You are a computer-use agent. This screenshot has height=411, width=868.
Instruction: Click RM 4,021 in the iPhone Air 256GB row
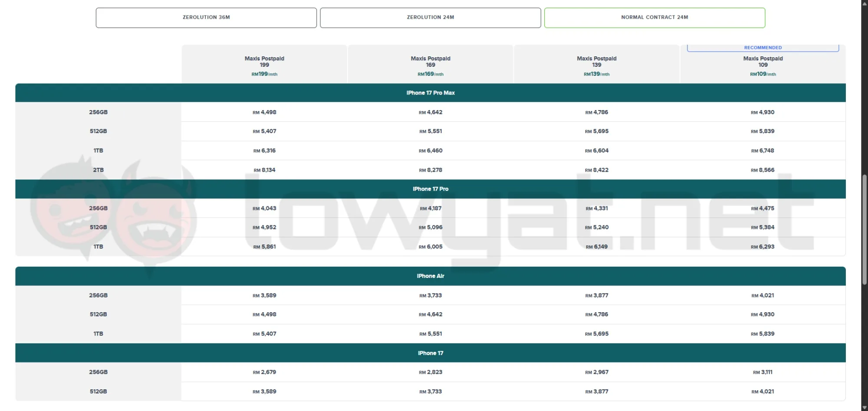point(763,296)
